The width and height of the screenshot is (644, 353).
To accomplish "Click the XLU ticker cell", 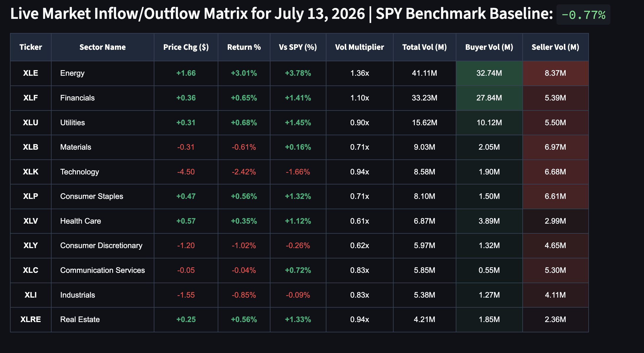I will click(31, 123).
